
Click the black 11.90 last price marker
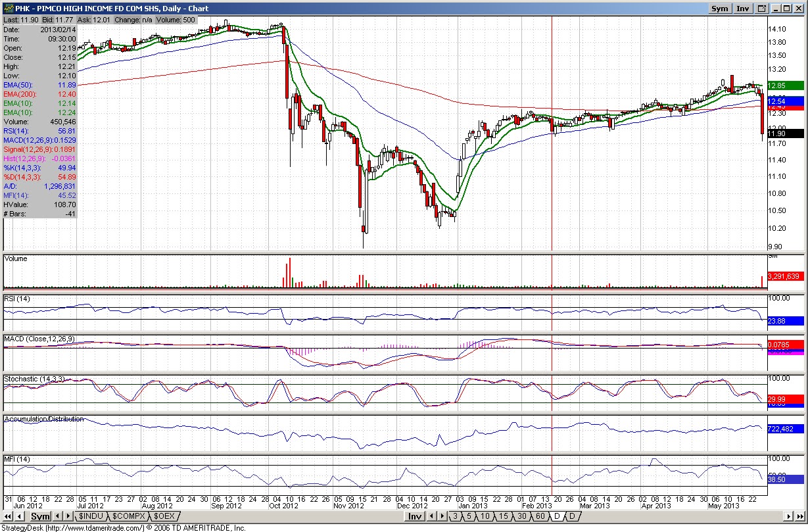[786, 133]
